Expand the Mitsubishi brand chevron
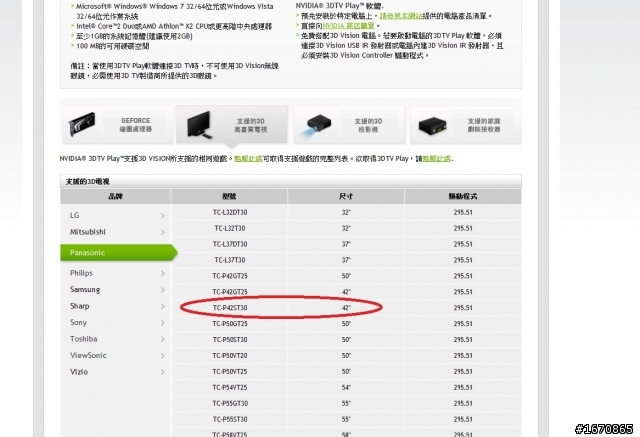Screen dimensions: 640x437 click(162, 232)
